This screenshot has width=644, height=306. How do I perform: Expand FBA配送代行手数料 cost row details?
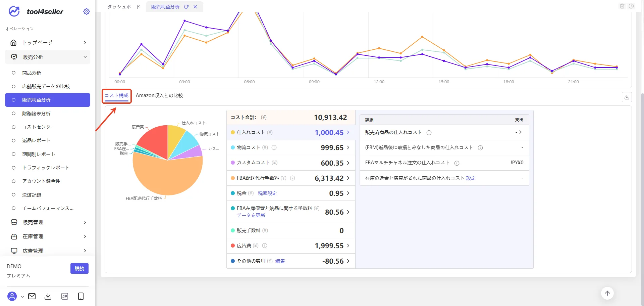[x=348, y=178]
